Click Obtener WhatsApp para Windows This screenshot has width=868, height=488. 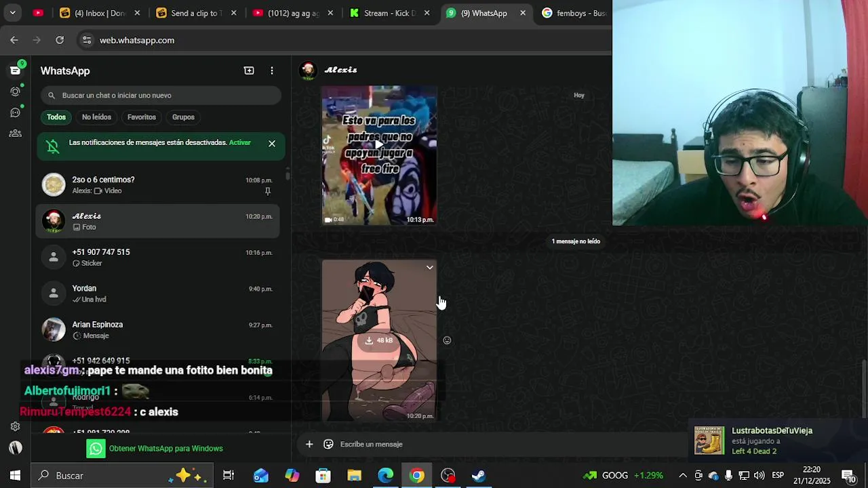(155, 448)
